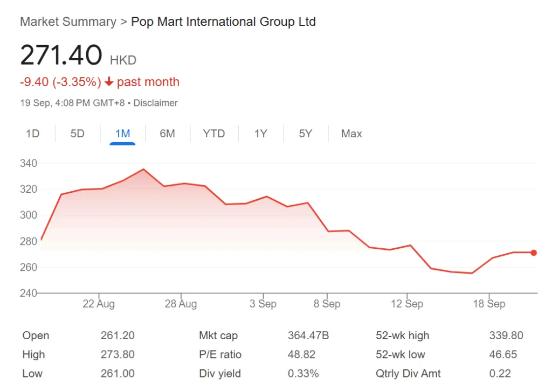The image size is (552, 392).
Task: Click Pop Mart International Group Ltd title
Action: click(x=223, y=22)
